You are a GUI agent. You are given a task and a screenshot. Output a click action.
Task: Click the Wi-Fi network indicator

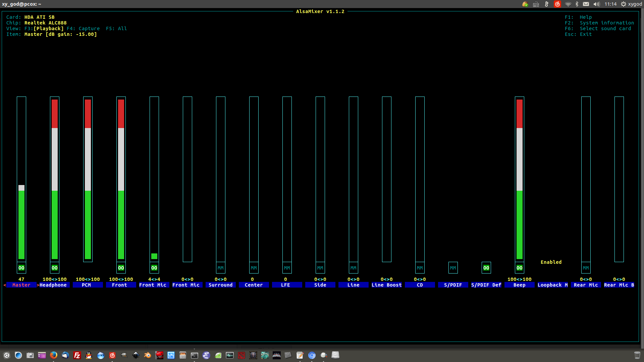[568, 4]
